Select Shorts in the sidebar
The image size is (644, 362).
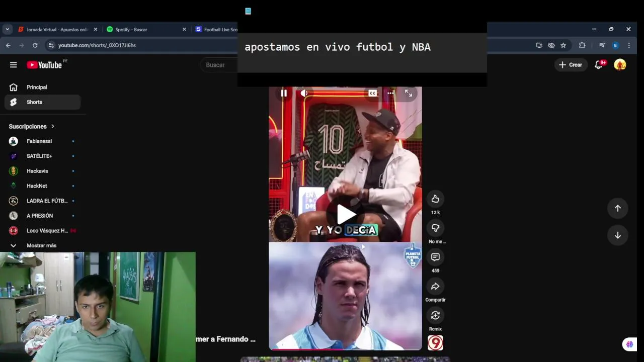point(43,102)
